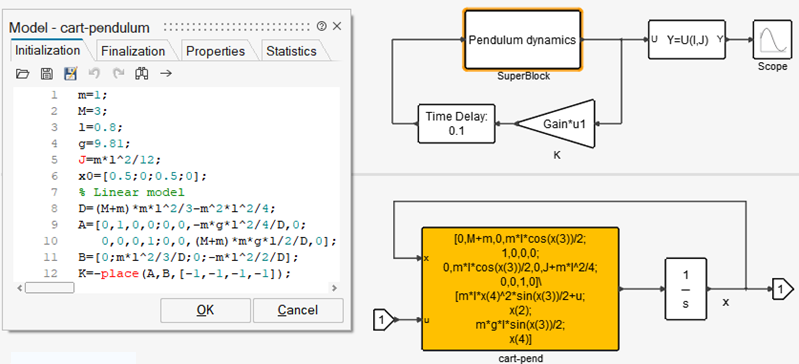The width and height of the screenshot is (799, 364).
Task: Confirm with the OK button
Action: (205, 310)
